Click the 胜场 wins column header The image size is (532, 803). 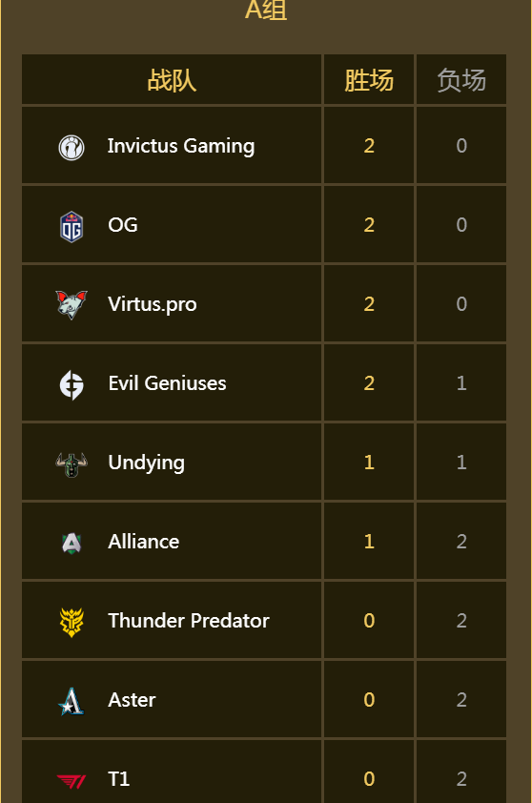[x=369, y=80]
